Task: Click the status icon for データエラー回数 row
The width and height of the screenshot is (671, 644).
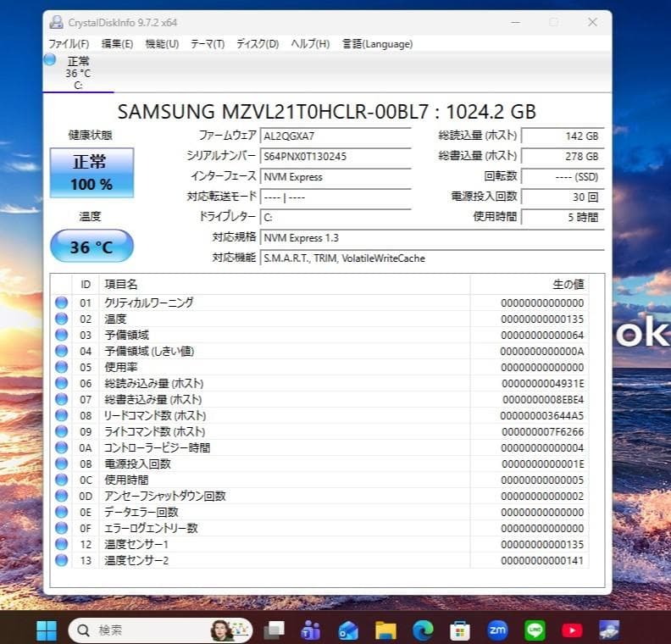Action: point(62,512)
